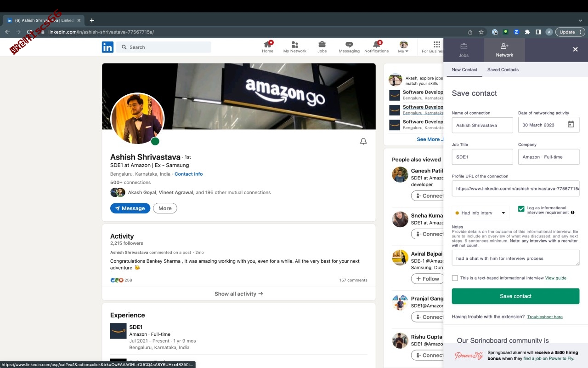
Task: Open the More actions button on profile
Action: pyautogui.click(x=165, y=208)
